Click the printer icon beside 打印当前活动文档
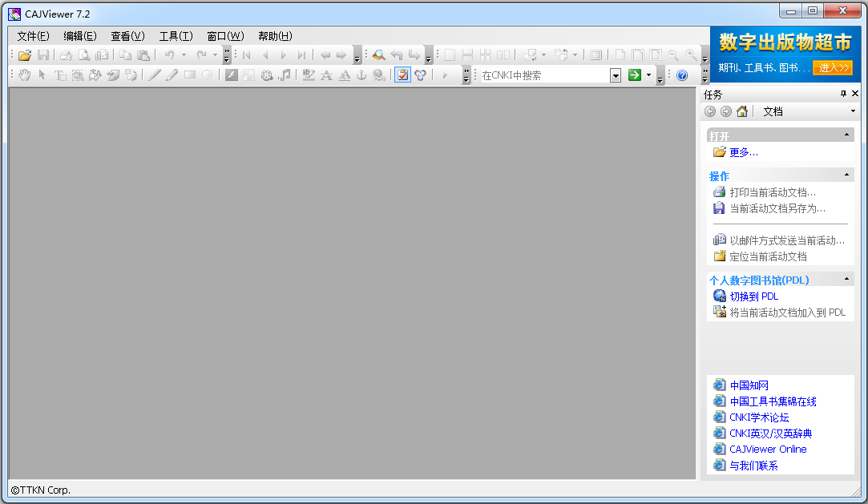The width and height of the screenshot is (868, 504). (x=719, y=192)
